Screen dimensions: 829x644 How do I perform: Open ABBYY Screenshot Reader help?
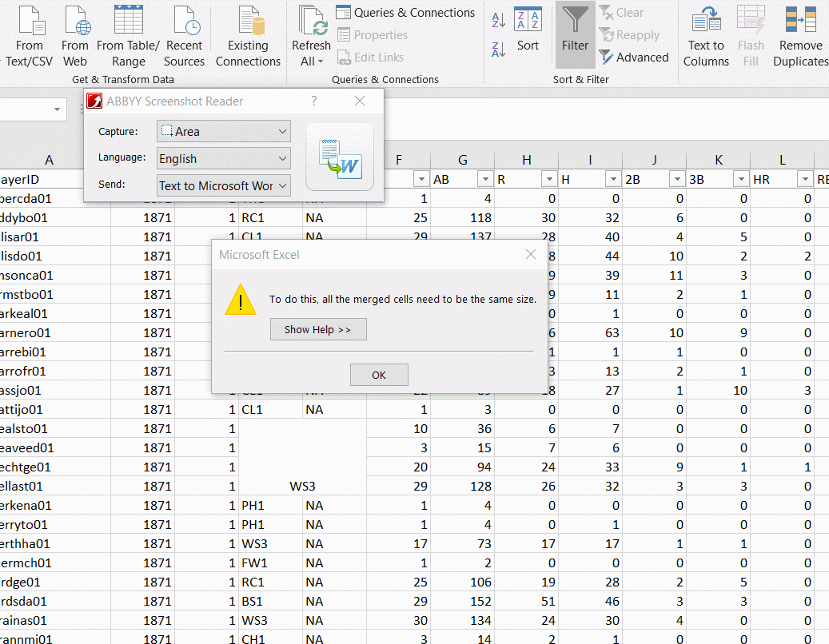point(314,101)
